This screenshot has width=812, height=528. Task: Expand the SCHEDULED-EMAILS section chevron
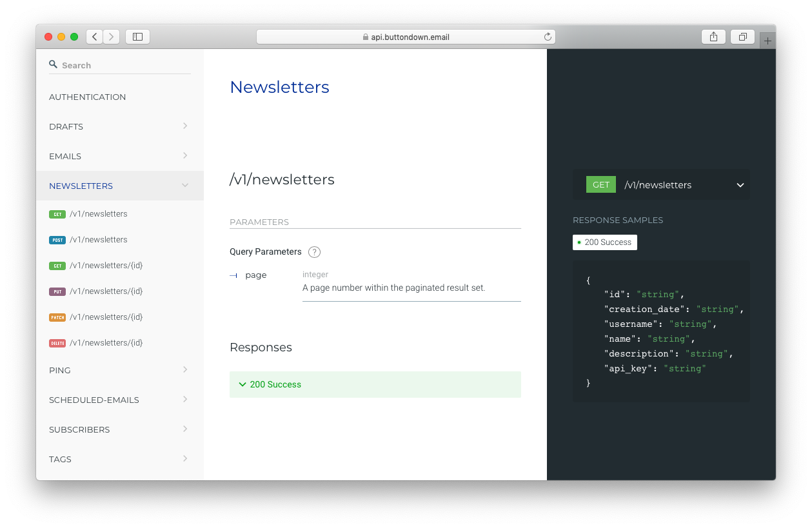[x=185, y=399]
